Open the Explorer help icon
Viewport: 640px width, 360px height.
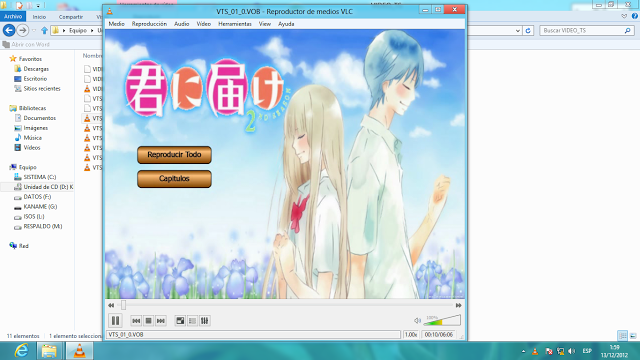point(635,16)
